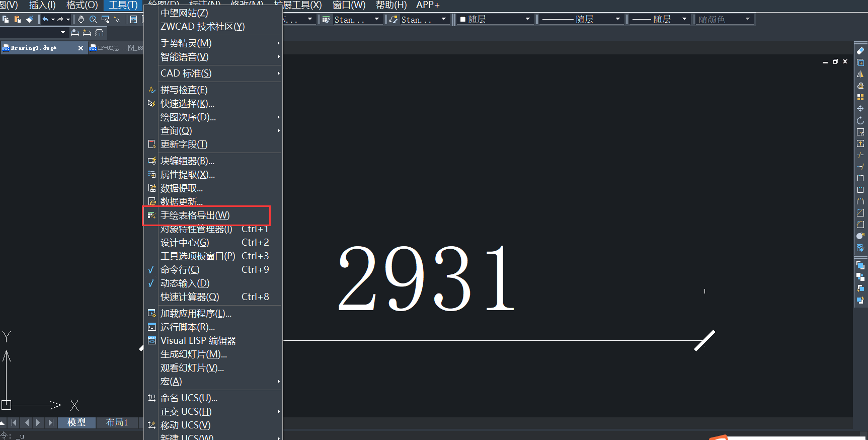Toggle the 命令行 command line option
The width and height of the screenshot is (868, 440).
coord(180,270)
